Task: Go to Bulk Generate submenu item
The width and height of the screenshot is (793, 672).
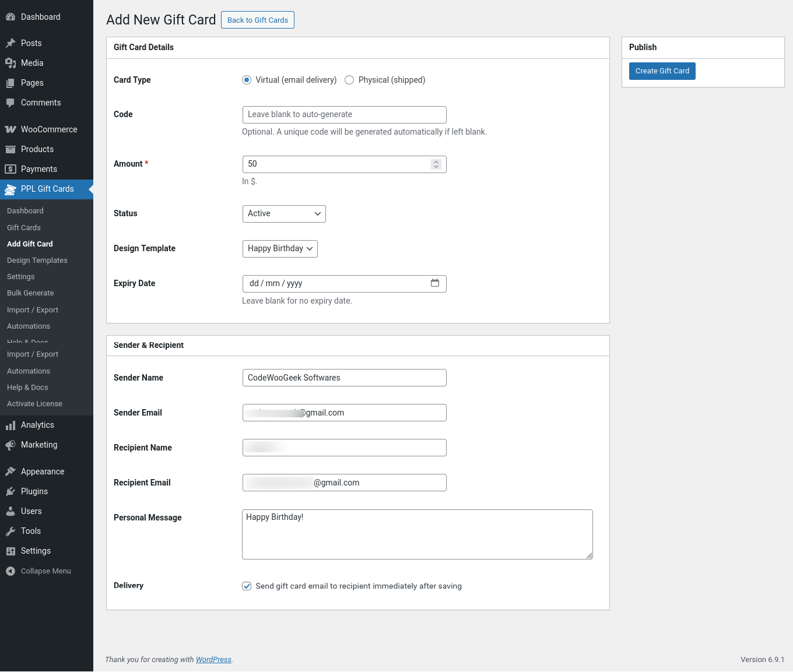Action: pos(30,293)
